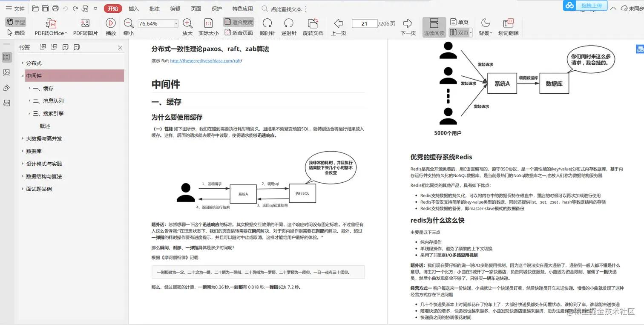
Task: Open the 76.64% zoom level dropdown
Action: pos(176,24)
